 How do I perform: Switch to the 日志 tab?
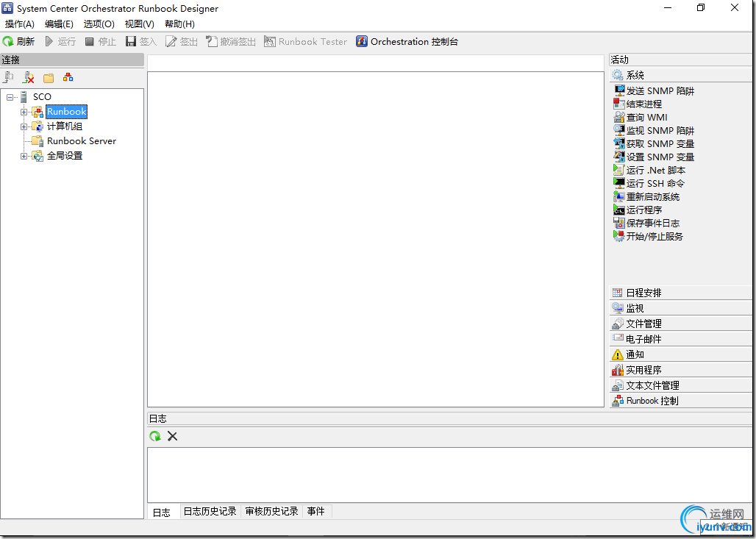162,512
